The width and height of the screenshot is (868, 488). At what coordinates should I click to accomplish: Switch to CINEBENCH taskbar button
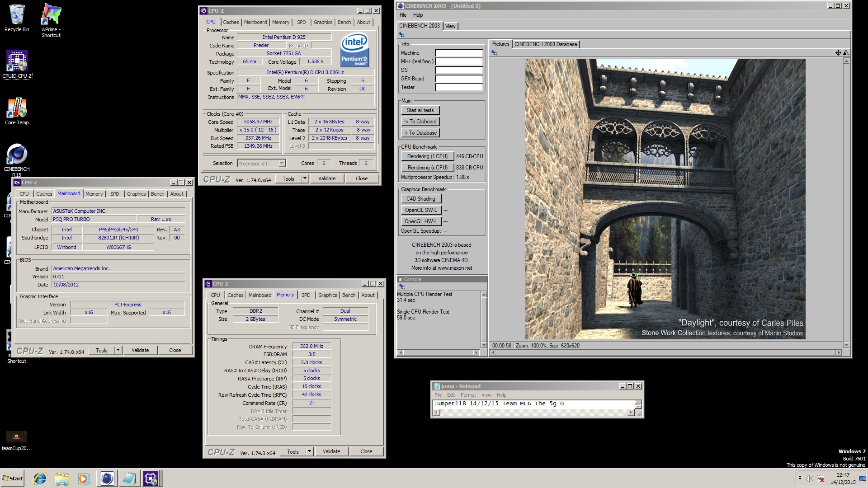[x=107, y=479]
